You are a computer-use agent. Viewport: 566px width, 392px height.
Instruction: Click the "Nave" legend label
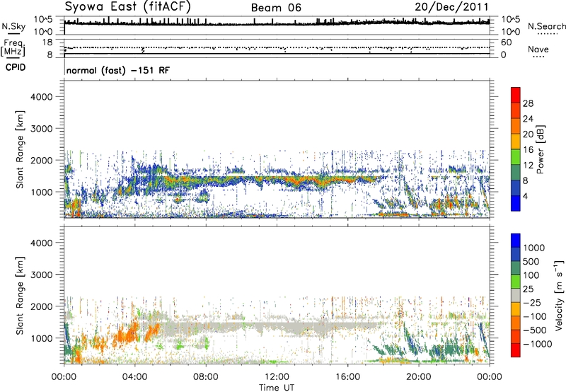[538, 49]
